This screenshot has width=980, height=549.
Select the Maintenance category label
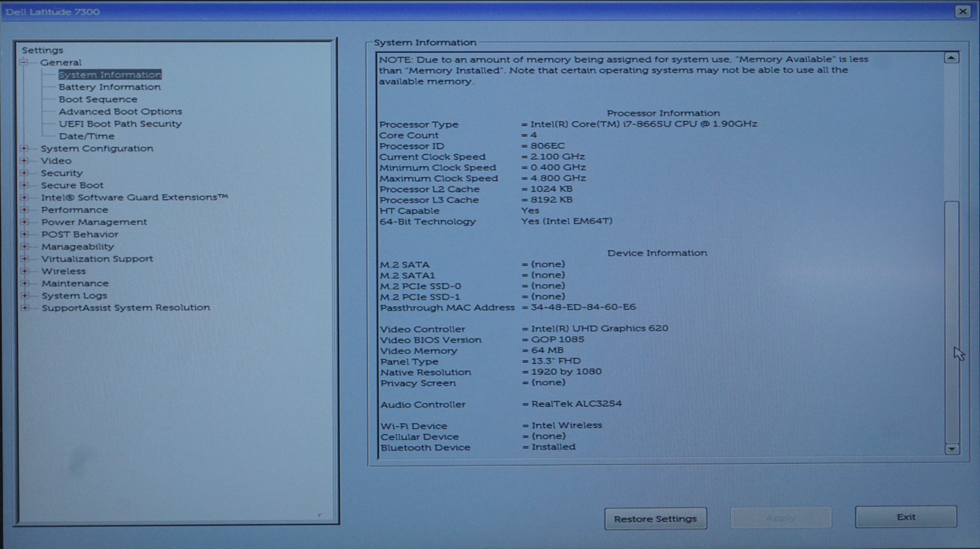pos(75,283)
